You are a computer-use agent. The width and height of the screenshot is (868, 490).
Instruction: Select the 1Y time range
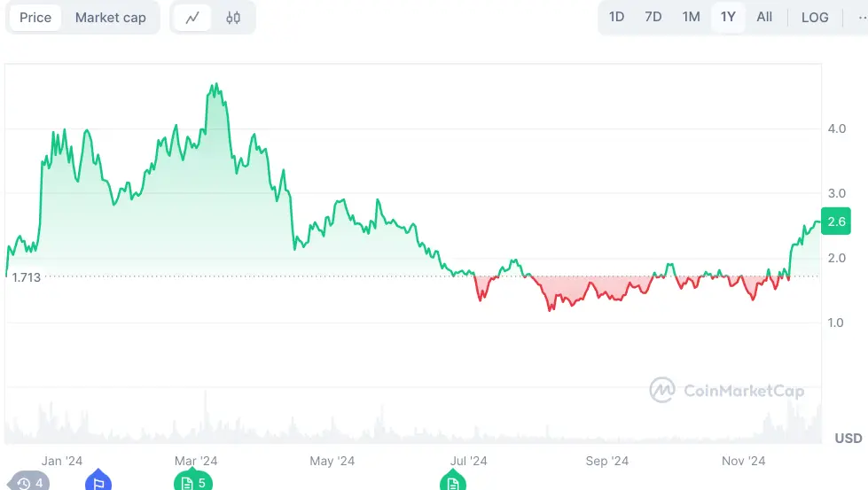pyautogui.click(x=728, y=17)
